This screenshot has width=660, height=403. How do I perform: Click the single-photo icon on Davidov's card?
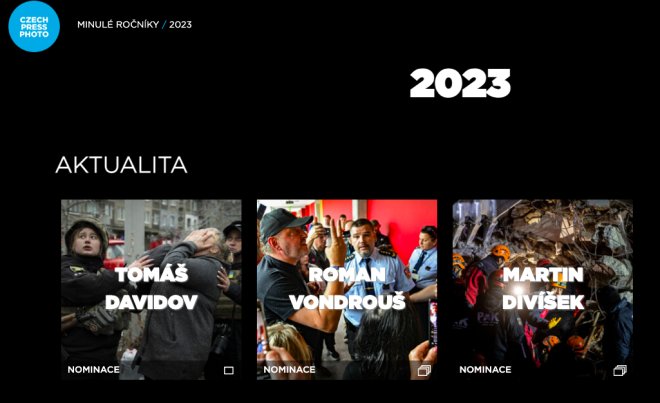click(x=229, y=371)
